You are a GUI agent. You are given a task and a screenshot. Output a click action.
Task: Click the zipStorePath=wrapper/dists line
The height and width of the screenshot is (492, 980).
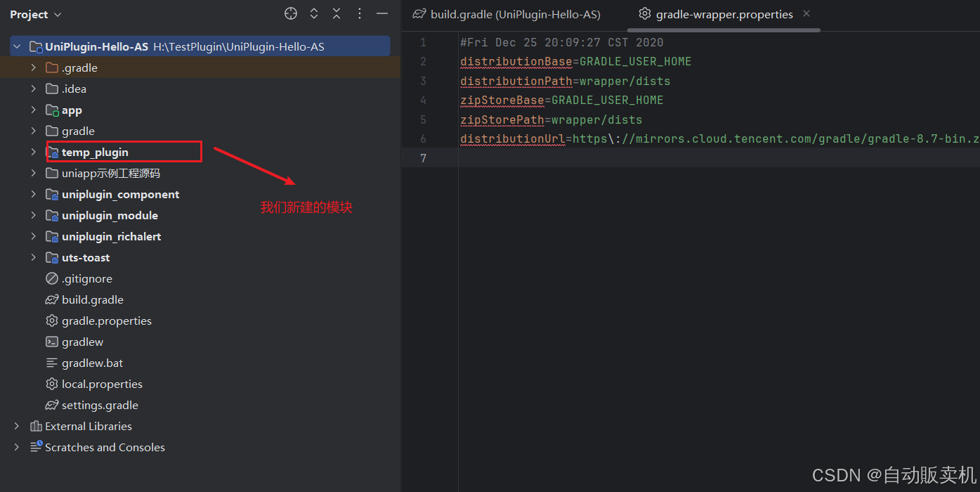click(551, 119)
